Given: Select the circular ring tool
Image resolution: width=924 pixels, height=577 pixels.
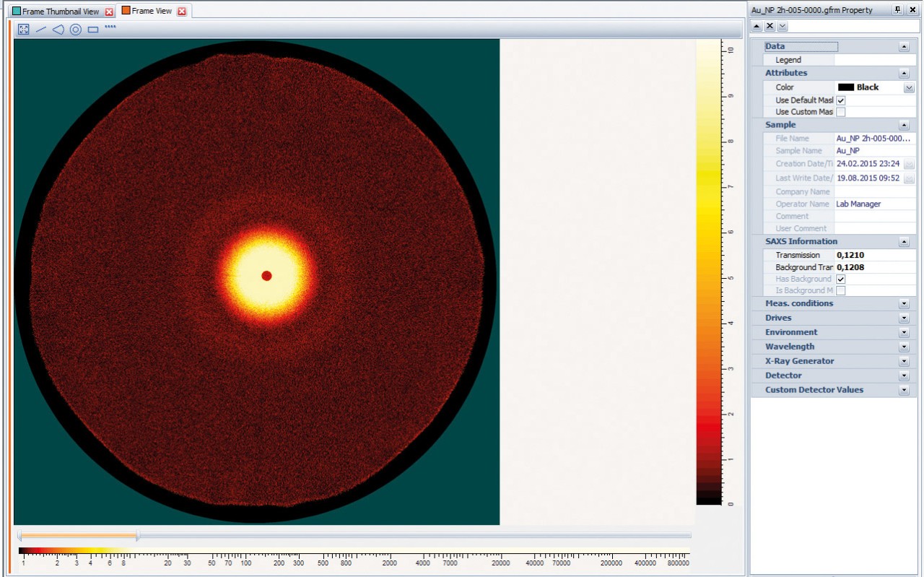Looking at the screenshot, I should pos(75,30).
